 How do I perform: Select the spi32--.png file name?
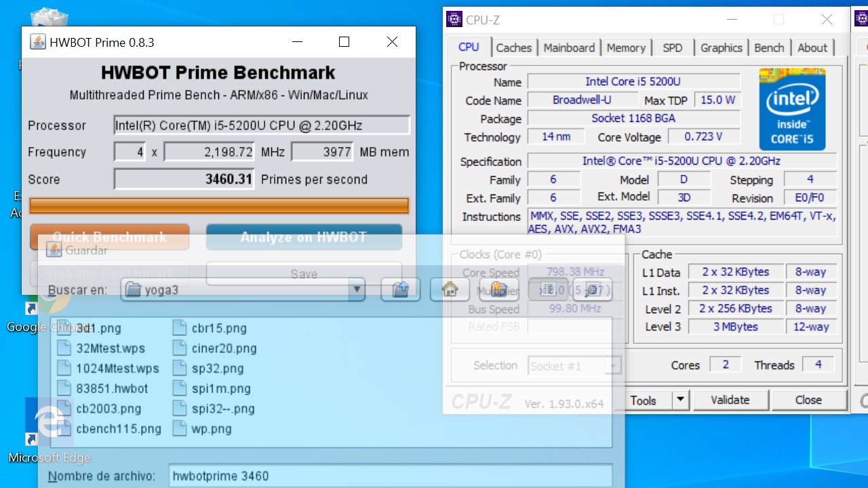point(223,409)
